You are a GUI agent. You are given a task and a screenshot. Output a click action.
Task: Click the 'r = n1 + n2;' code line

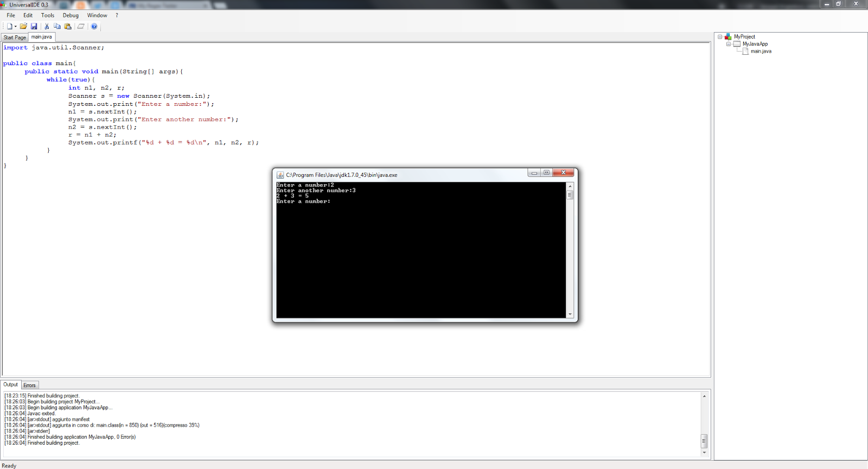pyautogui.click(x=92, y=135)
